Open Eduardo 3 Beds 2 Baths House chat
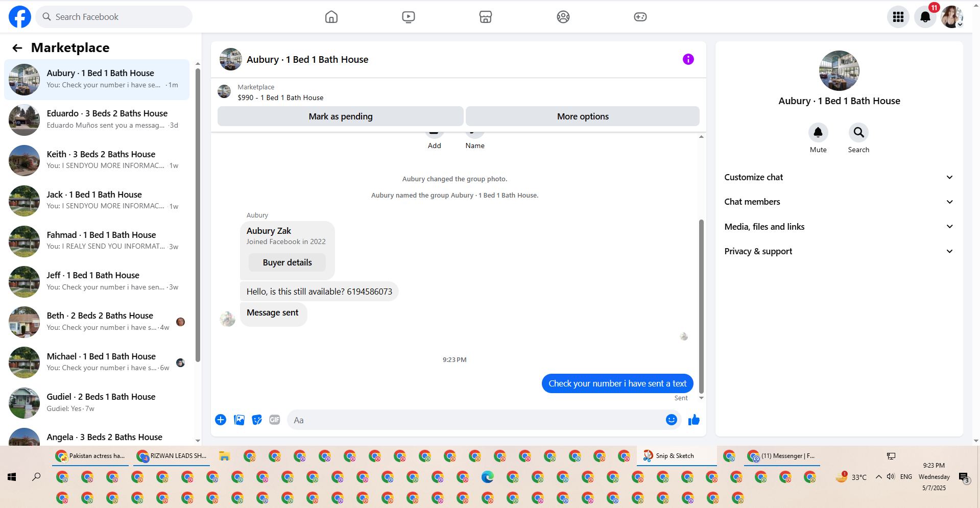Viewport: 980px width, 508px height. (97, 120)
